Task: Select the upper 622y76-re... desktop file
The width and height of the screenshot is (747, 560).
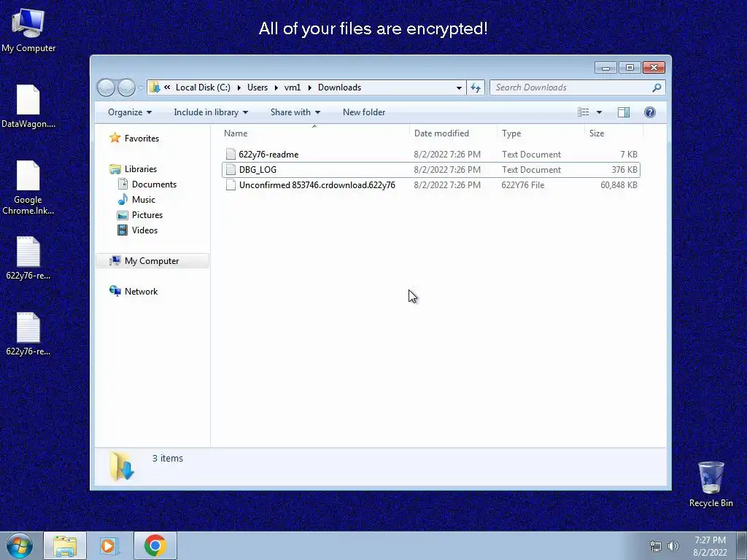Action: (x=28, y=257)
